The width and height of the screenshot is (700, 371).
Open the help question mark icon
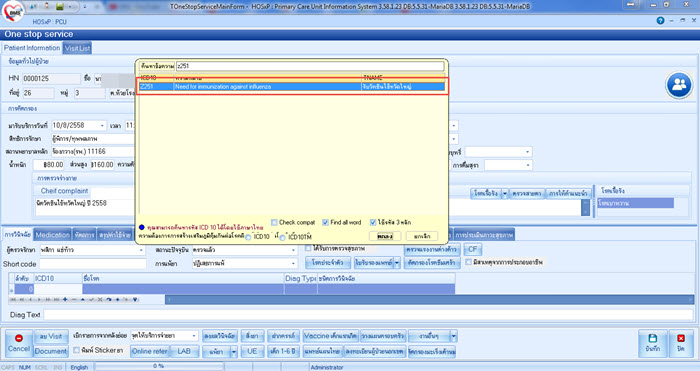pyautogui.click(x=660, y=21)
